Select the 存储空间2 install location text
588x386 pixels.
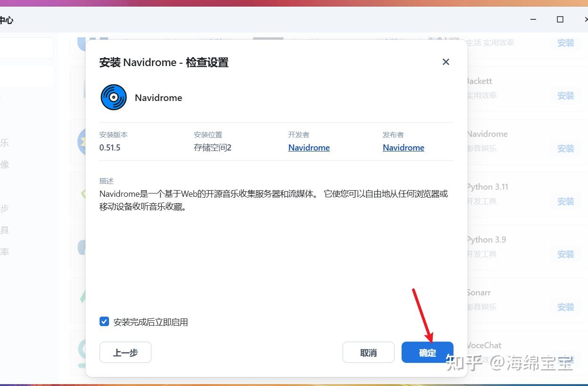tap(212, 148)
